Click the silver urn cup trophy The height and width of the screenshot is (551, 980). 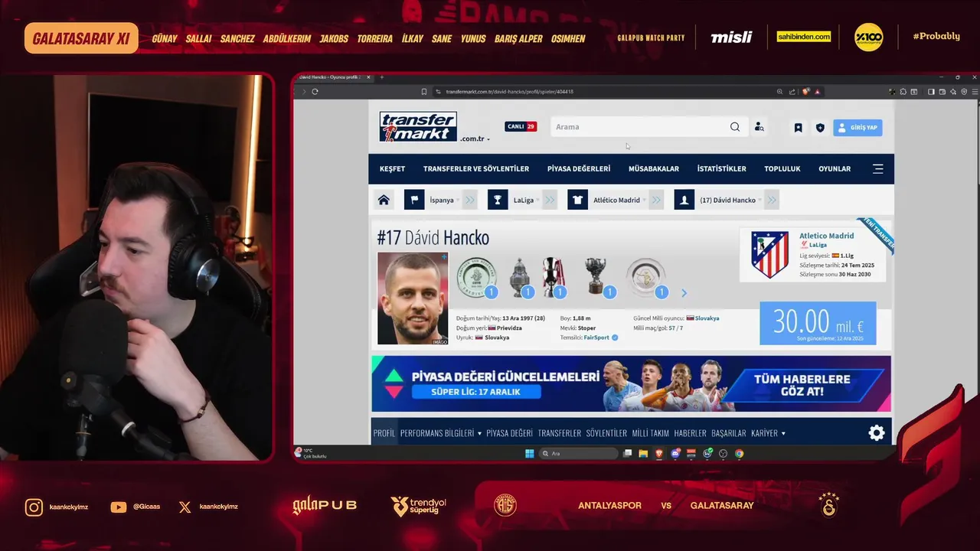pos(520,277)
